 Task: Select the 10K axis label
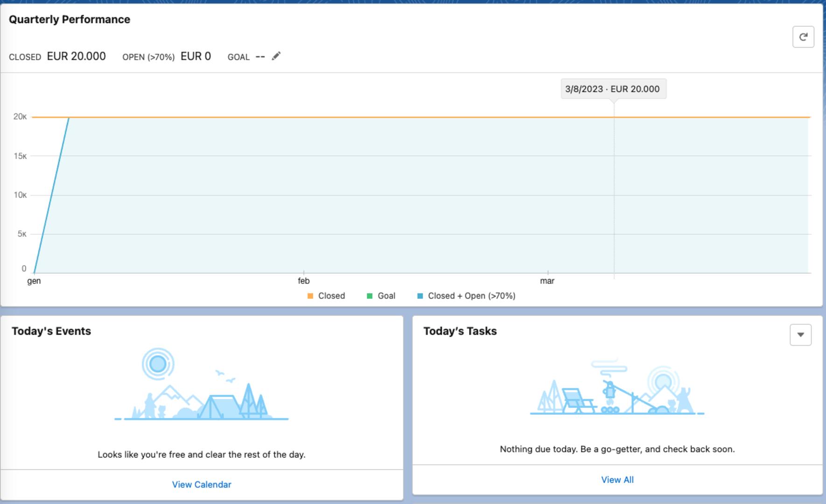(20, 195)
